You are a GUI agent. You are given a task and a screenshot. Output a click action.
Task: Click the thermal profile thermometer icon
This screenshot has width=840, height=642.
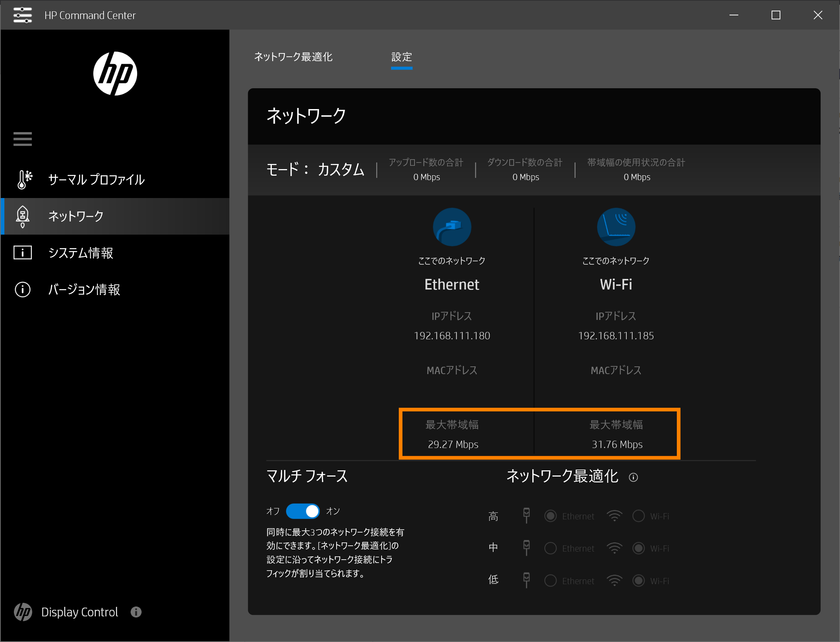[24, 179]
